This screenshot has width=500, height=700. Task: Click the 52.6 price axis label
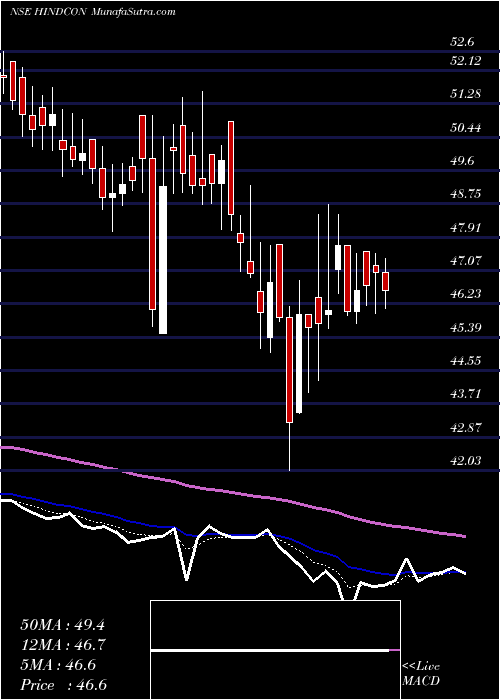tap(462, 42)
